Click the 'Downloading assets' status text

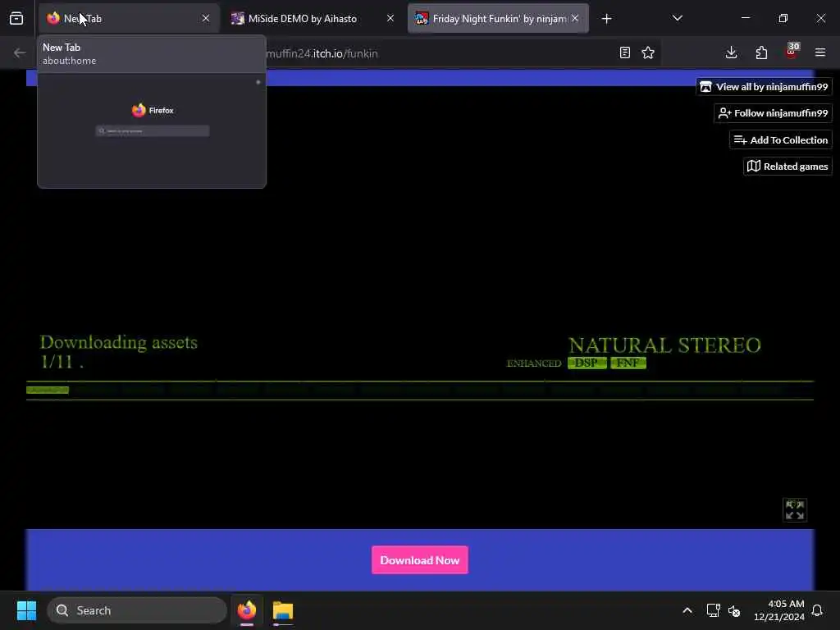pos(118,342)
